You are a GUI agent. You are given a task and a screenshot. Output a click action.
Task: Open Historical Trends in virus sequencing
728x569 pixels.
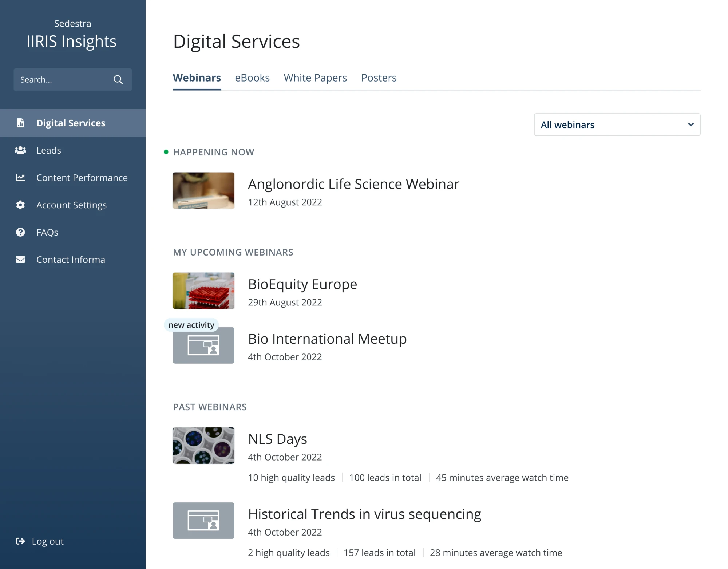pos(364,514)
